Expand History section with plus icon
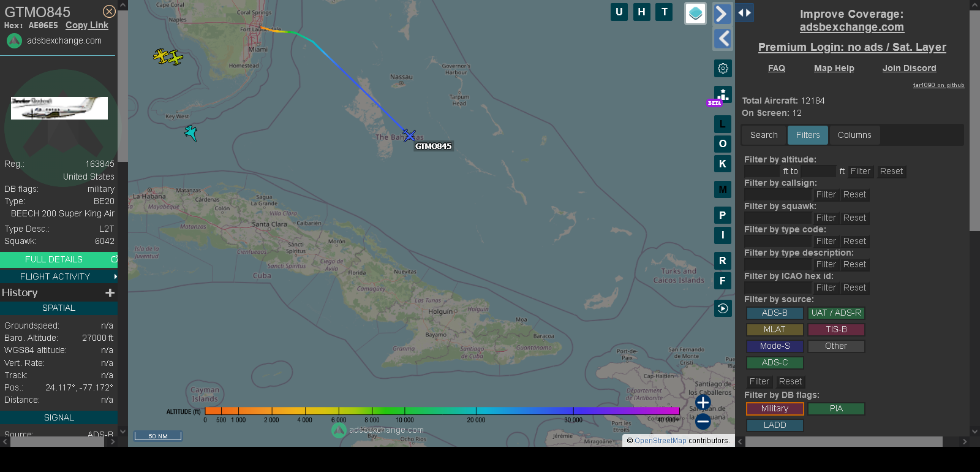The width and height of the screenshot is (980, 472). click(x=110, y=292)
